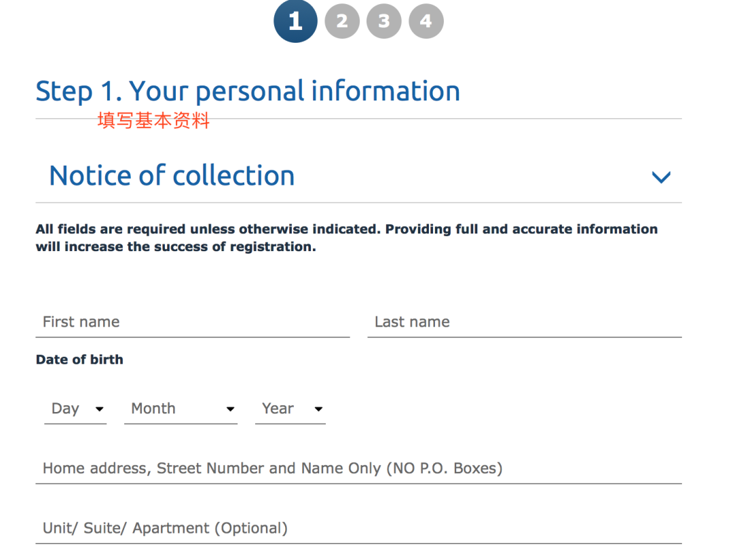
Task: Go to step 3 circle
Action: point(384,21)
